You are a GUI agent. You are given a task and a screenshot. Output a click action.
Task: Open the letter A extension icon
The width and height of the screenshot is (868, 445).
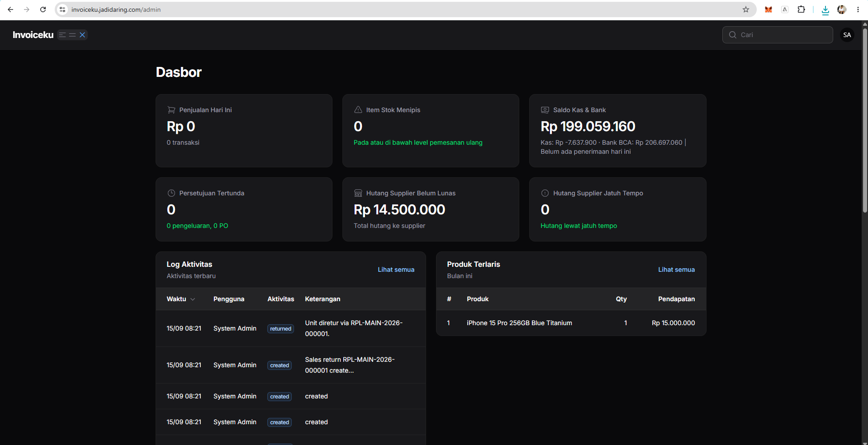click(785, 9)
